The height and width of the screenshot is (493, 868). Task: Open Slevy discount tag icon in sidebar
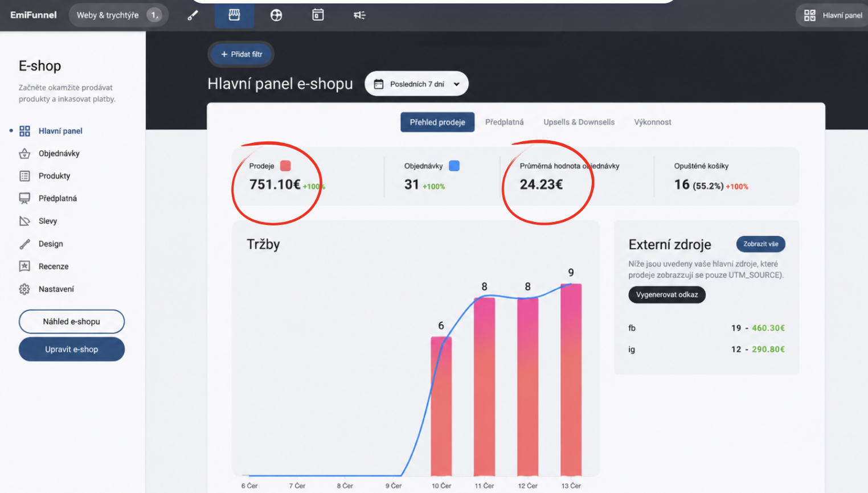24,221
